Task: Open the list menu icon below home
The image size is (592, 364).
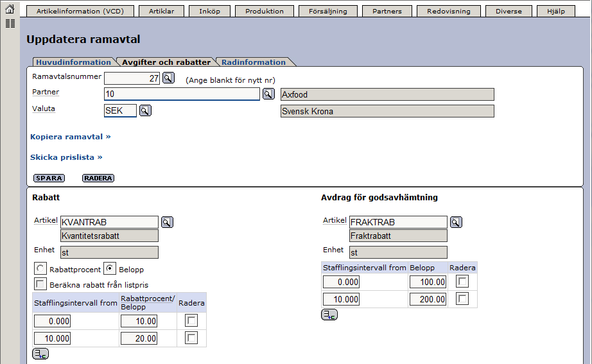Action: click(x=10, y=24)
